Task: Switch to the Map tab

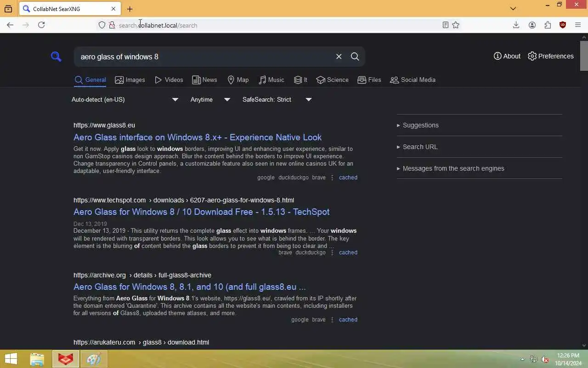Action: [x=238, y=80]
